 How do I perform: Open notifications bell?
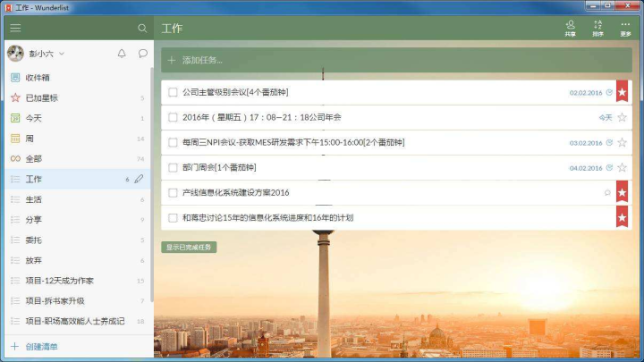[x=122, y=54]
